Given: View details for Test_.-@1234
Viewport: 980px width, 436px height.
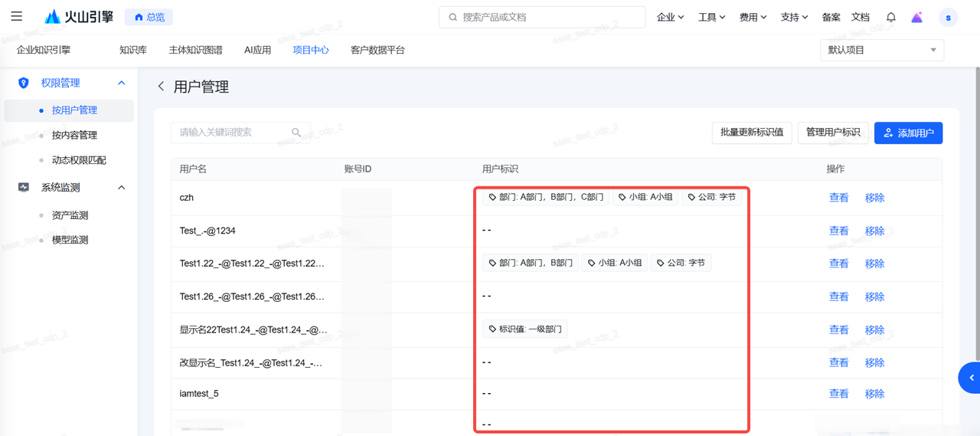Looking at the screenshot, I should [838, 231].
